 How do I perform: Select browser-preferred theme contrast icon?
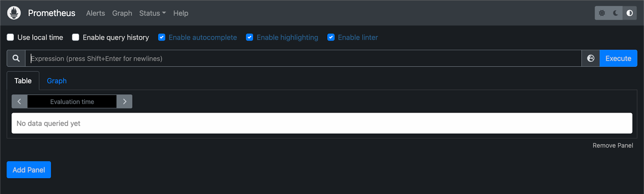pos(630,13)
